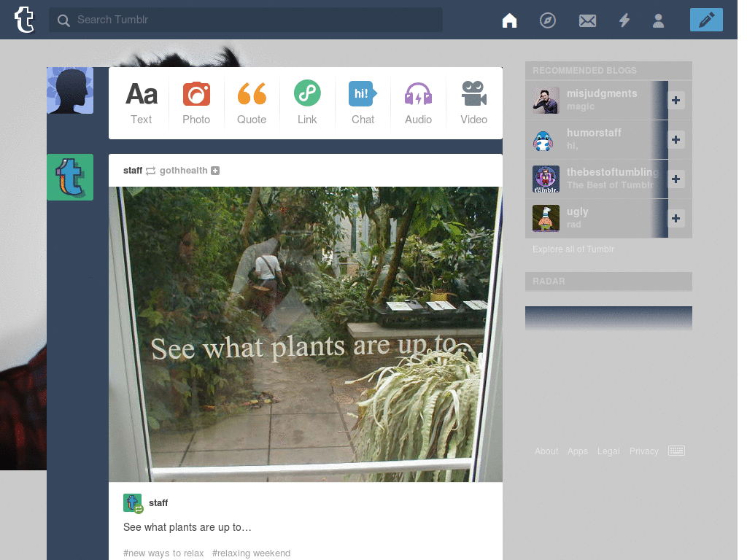Viewport: 747px width, 560px height.
Task: Create a new Quote post
Action: click(252, 103)
